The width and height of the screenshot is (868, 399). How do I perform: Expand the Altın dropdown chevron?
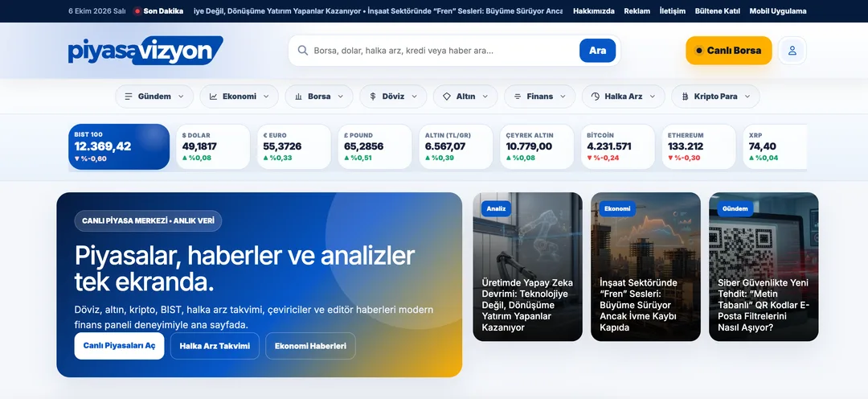tap(485, 97)
